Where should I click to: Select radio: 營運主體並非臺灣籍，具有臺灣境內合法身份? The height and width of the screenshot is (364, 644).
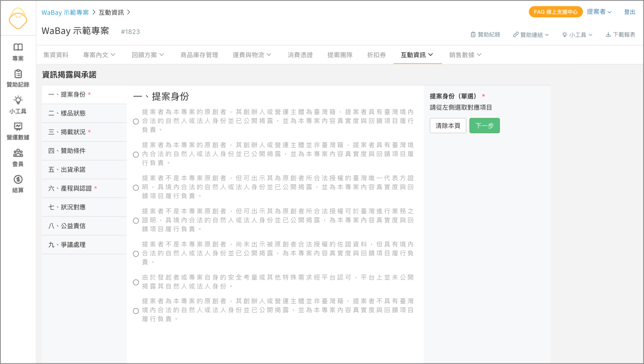click(x=136, y=154)
